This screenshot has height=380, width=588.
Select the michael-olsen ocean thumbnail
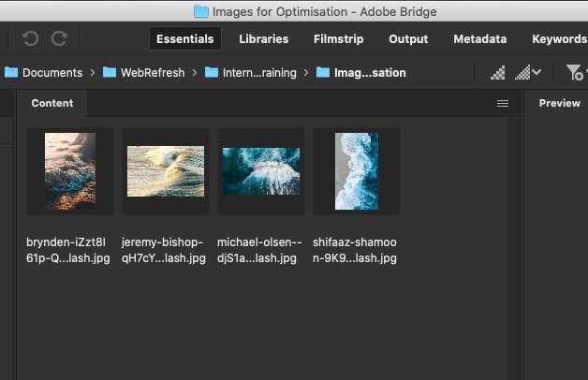(261, 171)
